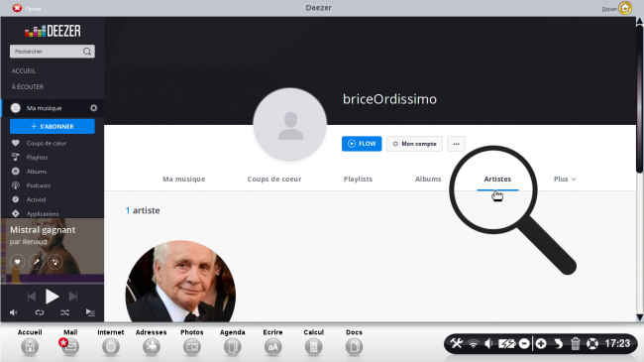Click the Applications icon in sidebar
This screenshot has width=644, height=362.
[16, 213]
